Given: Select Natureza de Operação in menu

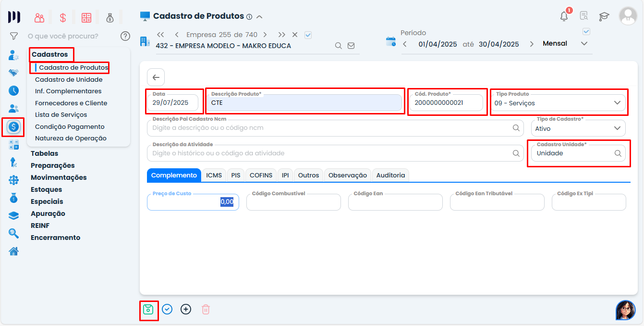Looking at the screenshot, I should tap(71, 138).
